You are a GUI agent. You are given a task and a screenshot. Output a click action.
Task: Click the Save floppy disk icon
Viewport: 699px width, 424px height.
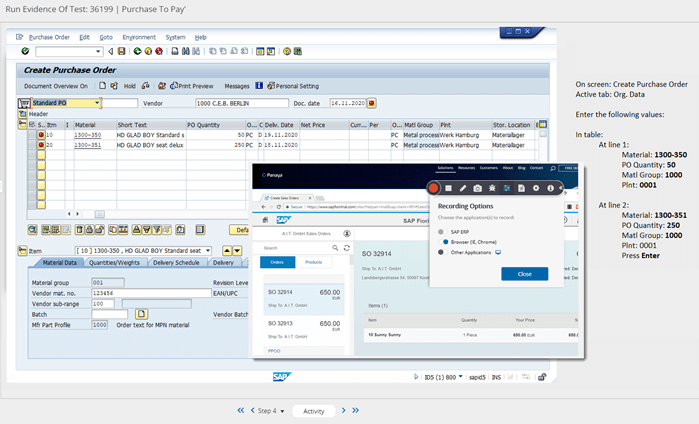click(121, 51)
